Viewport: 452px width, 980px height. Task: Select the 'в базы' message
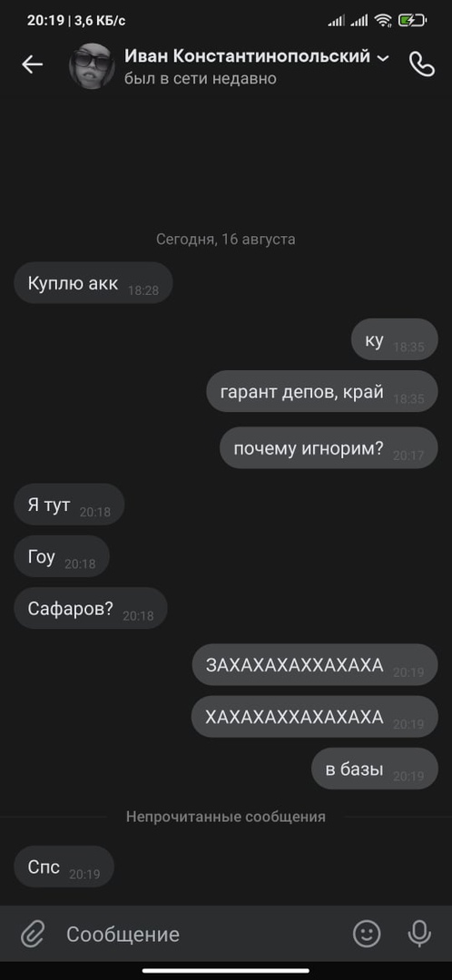pos(375,769)
